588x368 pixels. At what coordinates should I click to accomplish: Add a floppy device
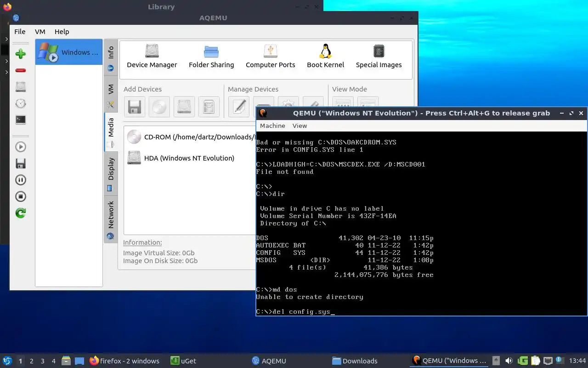[x=135, y=107]
